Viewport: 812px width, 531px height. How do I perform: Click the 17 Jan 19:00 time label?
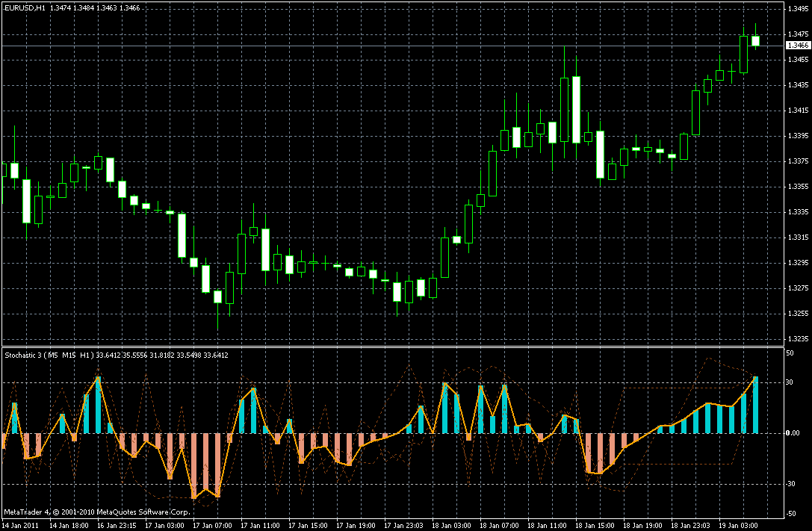pyautogui.click(x=356, y=525)
